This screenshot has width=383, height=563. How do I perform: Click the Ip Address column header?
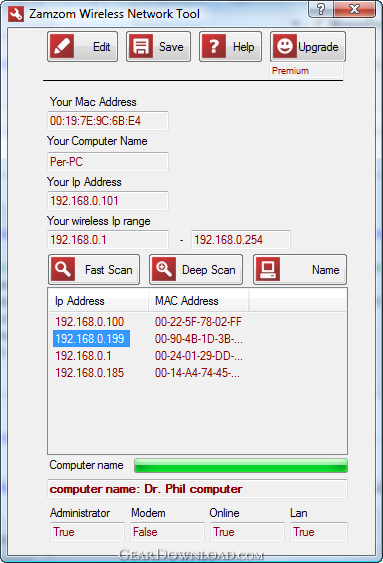[x=98, y=301]
